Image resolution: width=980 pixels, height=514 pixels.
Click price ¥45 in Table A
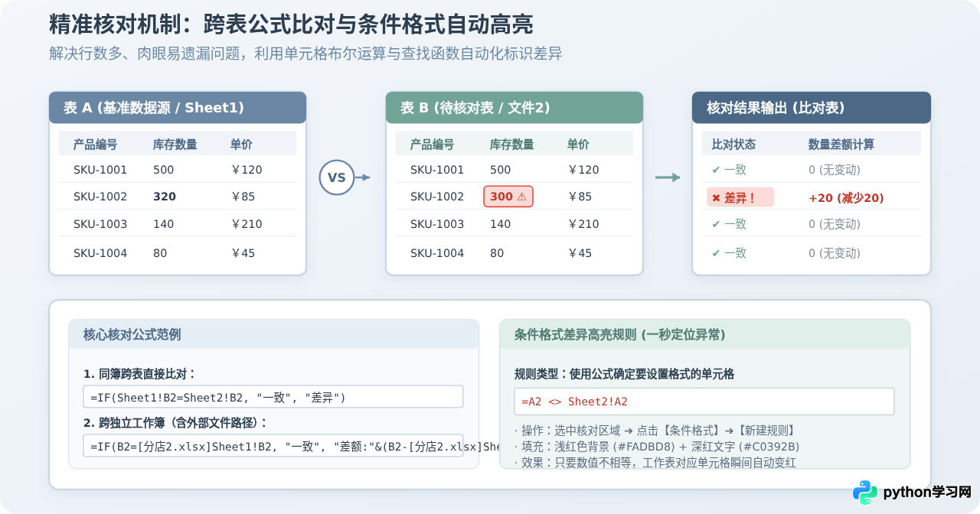243,253
